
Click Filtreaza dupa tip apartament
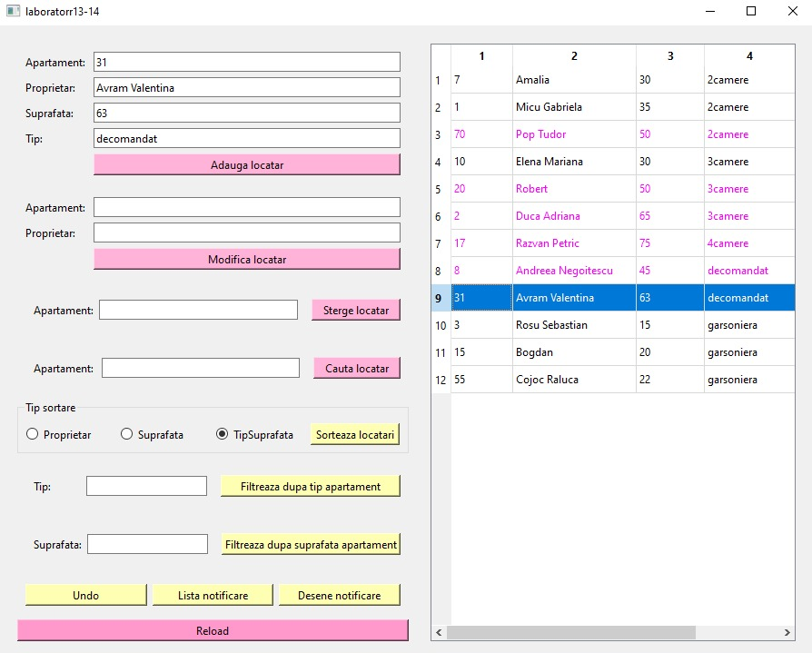coord(310,486)
